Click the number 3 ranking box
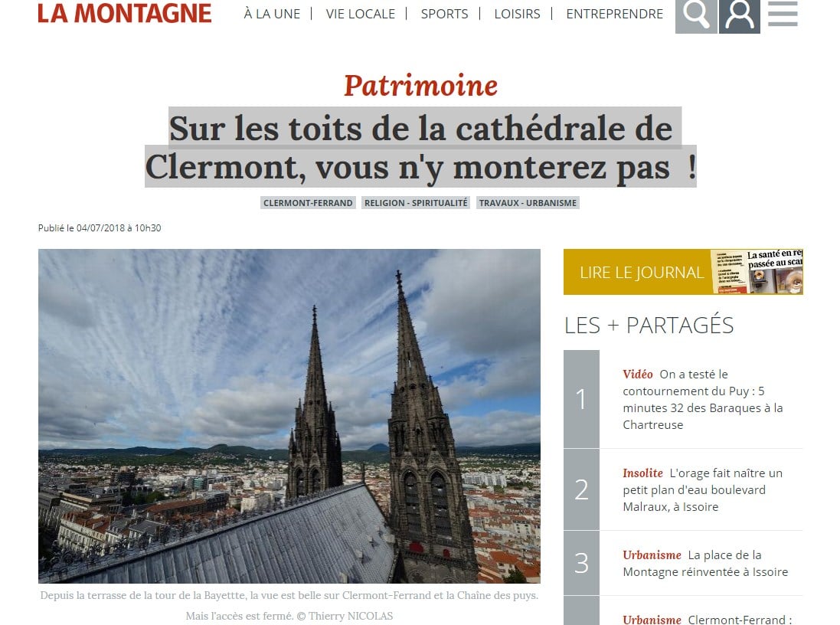The image size is (840, 625). point(581,564)
